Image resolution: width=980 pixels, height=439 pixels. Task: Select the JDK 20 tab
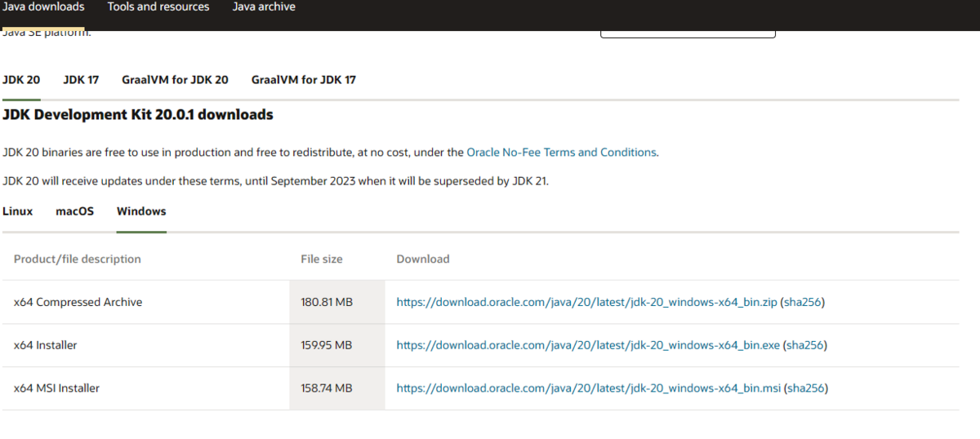(x=21, y=80)
